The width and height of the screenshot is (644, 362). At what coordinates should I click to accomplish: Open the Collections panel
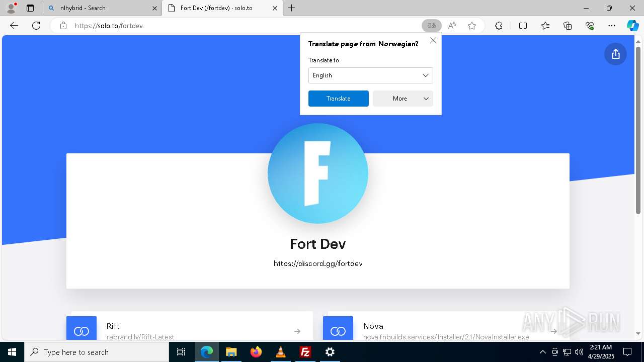(568, 26)
